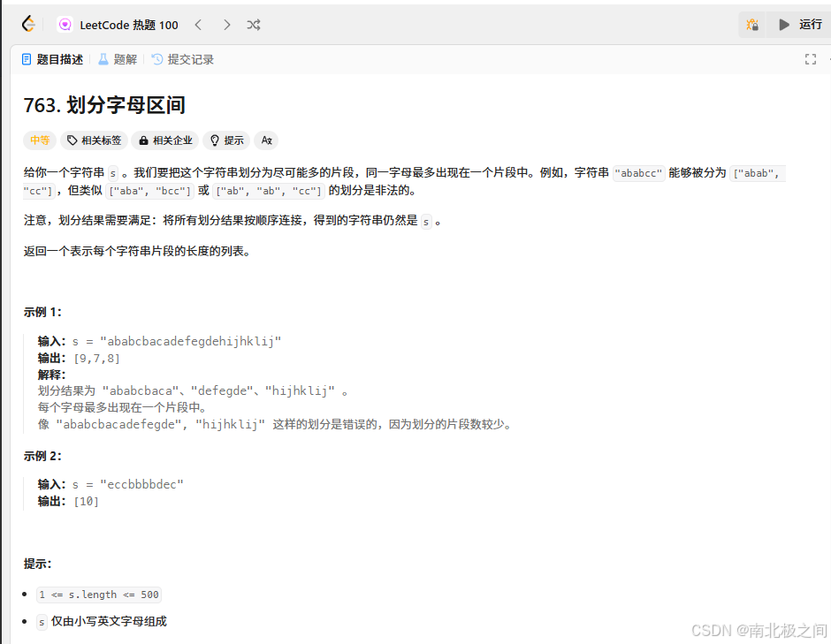Image resolution: width=831 pixels, height=644 pixels.
Task: Click the 示例 1 heading
Action: tap(42, 312)
